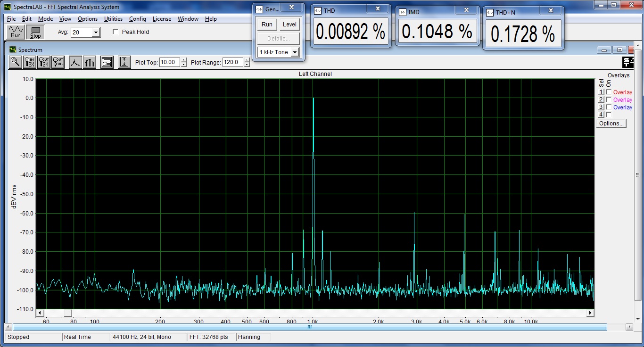Screen dimensions: 644x347
Task: Click the overlay Options... button
Action: pos(611,124)
